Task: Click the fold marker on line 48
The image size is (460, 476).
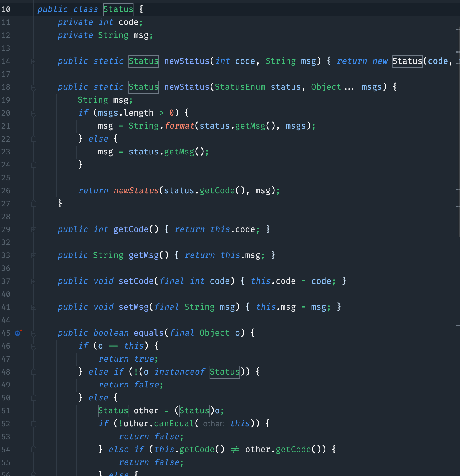Action: (x=34, y=372)
